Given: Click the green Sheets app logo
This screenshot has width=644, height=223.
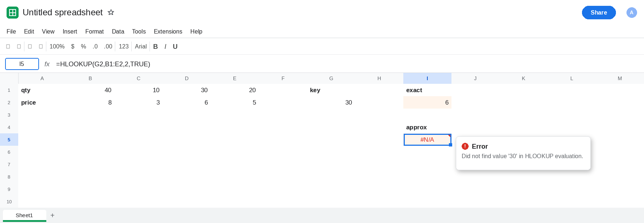Looking at the screenshot, I should tap(12, 13).
